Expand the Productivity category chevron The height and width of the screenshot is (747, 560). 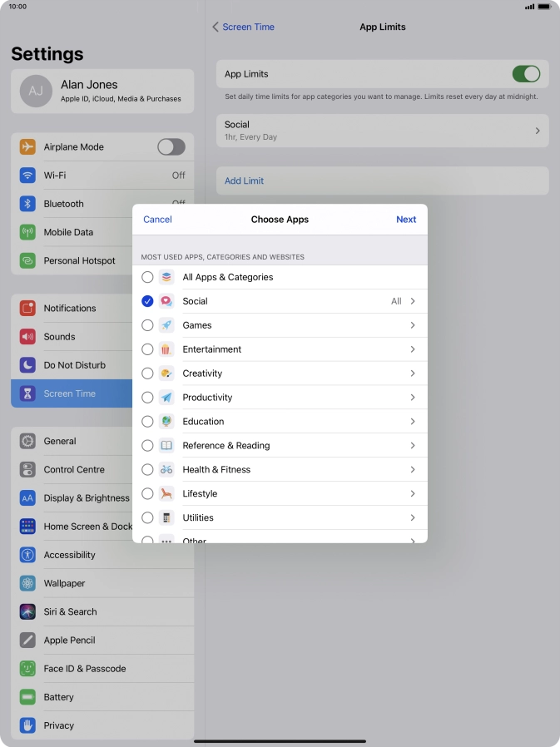[412, 398]
